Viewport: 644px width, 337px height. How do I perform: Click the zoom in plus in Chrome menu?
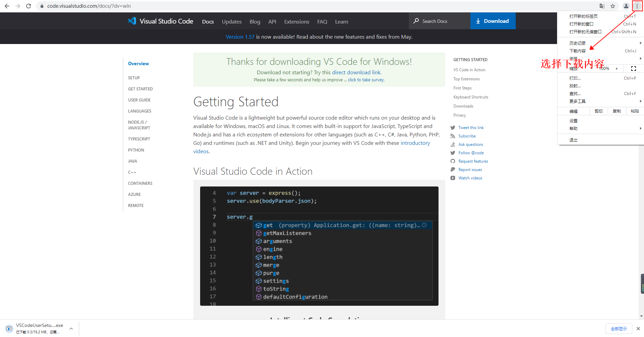click(x=616, y=69)
